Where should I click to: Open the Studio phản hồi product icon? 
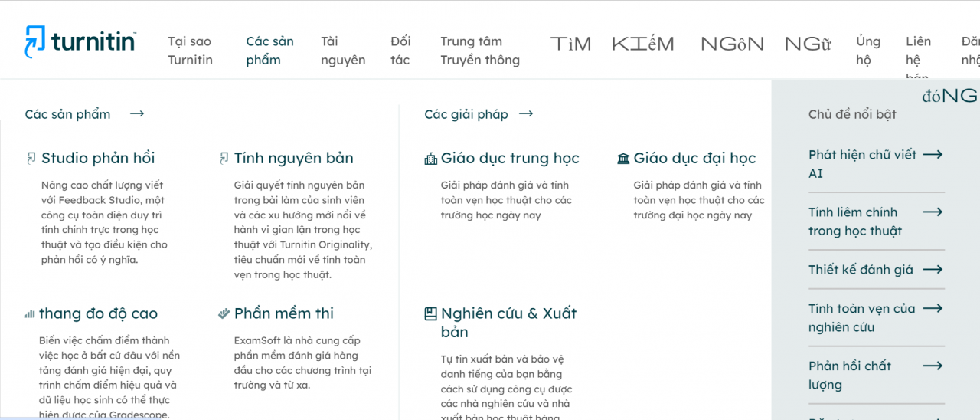31,159
